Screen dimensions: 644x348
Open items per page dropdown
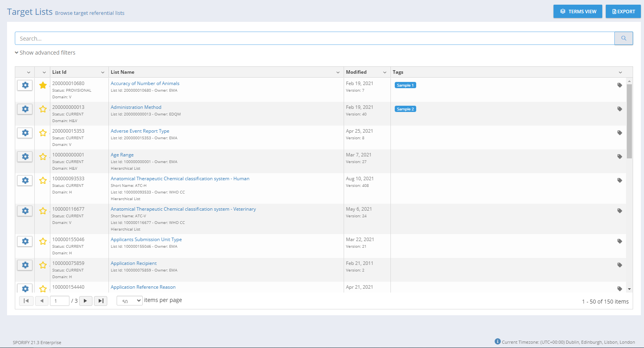tap(130, 301)
